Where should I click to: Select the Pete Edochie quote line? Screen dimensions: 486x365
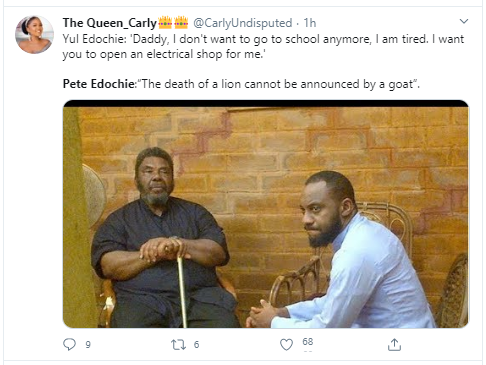pos(241,84)
